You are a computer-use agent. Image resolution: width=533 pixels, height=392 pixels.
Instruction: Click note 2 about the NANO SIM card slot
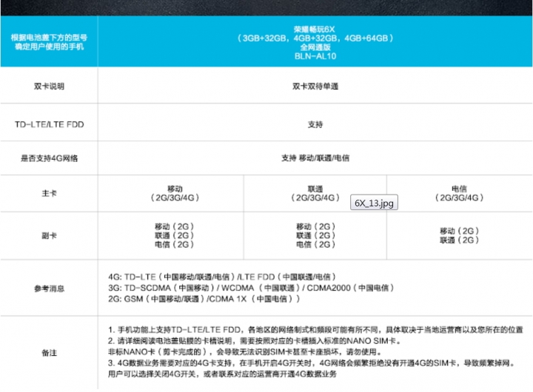point(254,341)
